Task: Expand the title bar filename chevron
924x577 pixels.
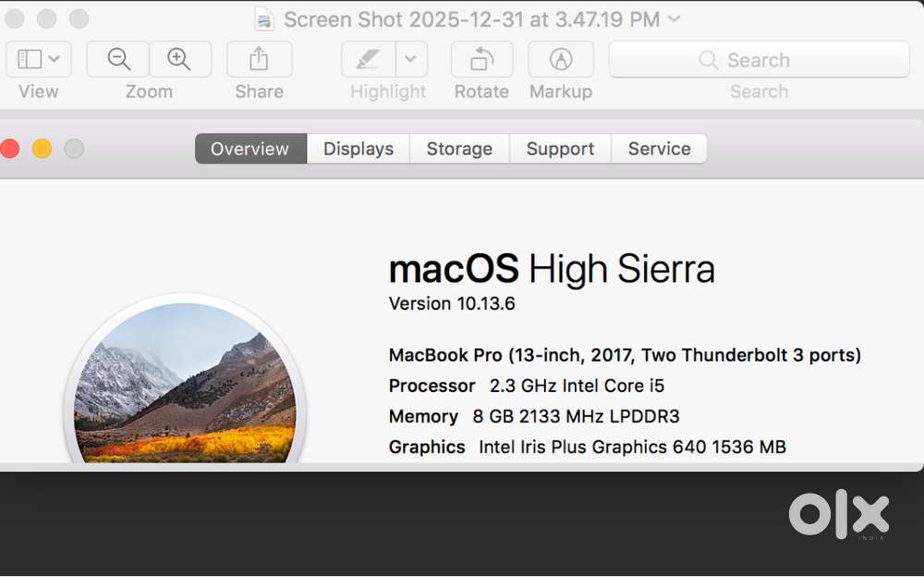Action: pyautogui.click(x=674, y=19)
